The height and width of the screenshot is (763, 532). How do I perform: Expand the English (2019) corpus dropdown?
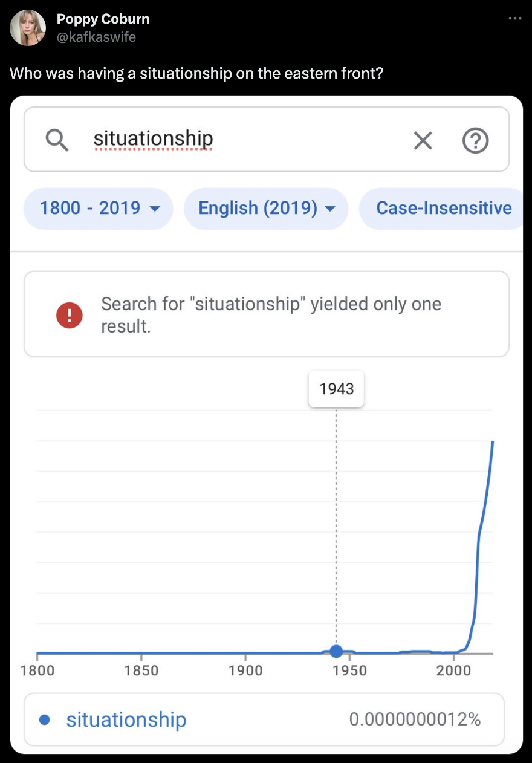[x=266, y=208]
